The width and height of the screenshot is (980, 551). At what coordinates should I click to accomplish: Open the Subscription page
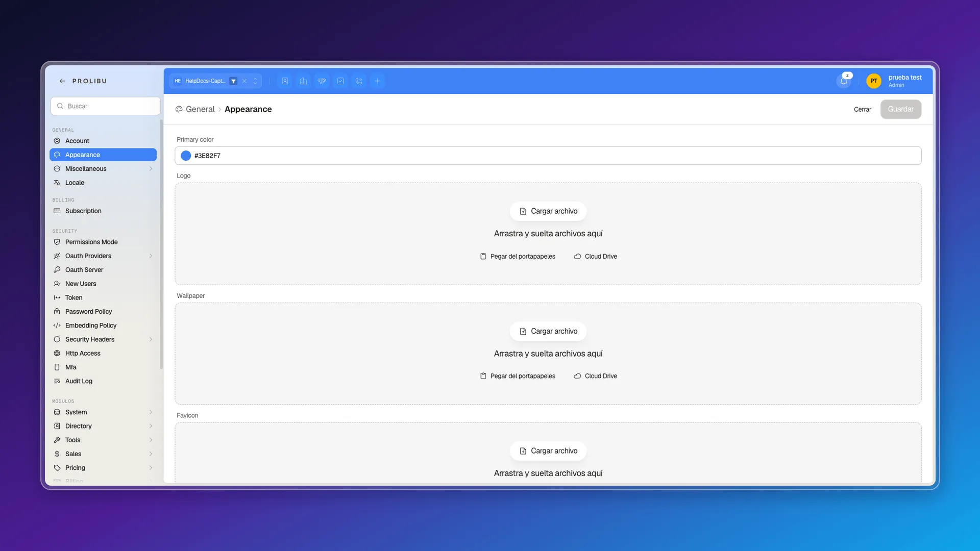[x=103, y=211]
